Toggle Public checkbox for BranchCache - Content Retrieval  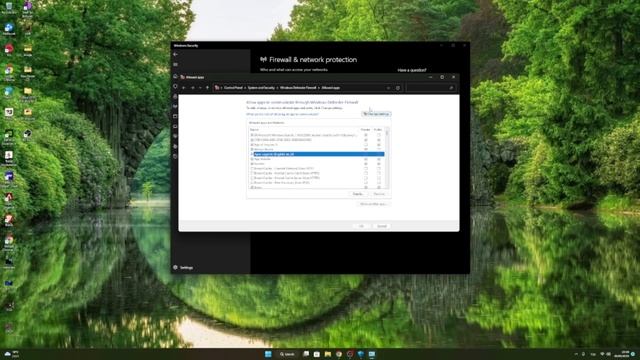(x=379, y=169)
